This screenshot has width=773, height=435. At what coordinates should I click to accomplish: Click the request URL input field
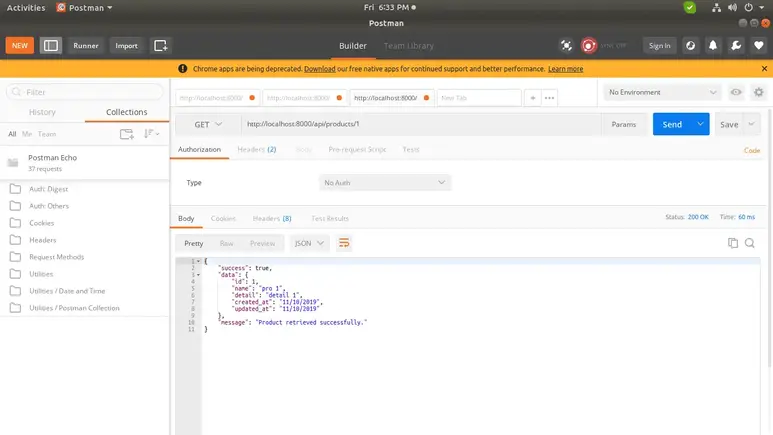(420, 124)
